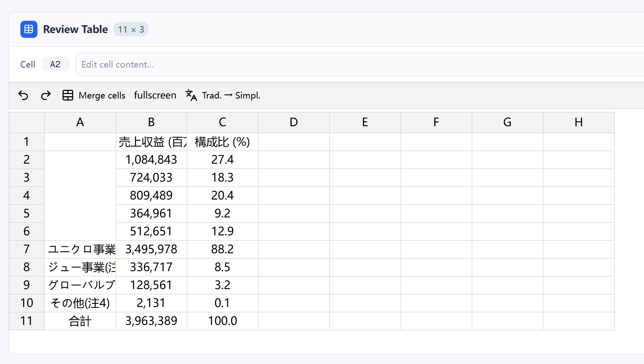Select row 1 header
Screen dimensions: 644x364
tap(27, 142)
